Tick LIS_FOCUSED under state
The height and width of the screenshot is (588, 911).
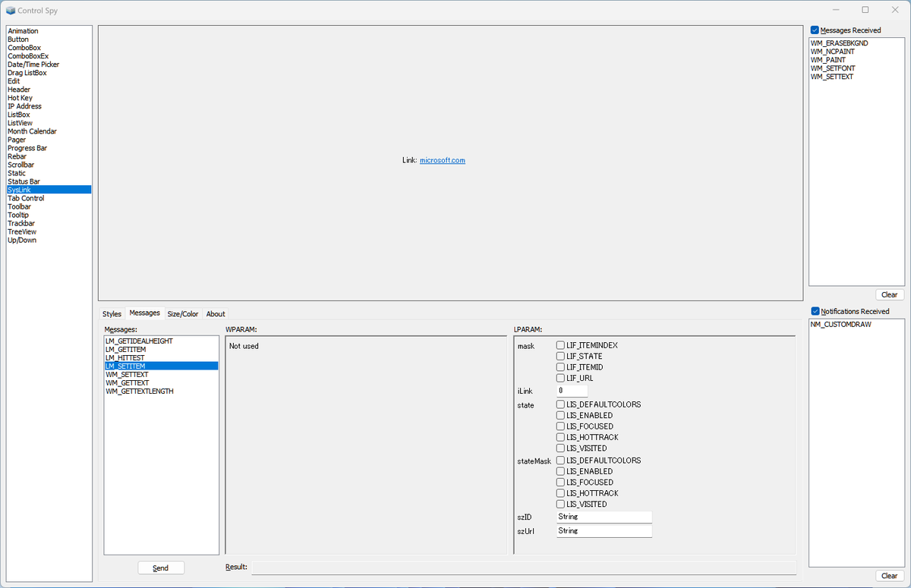click(x=560, y=426)
